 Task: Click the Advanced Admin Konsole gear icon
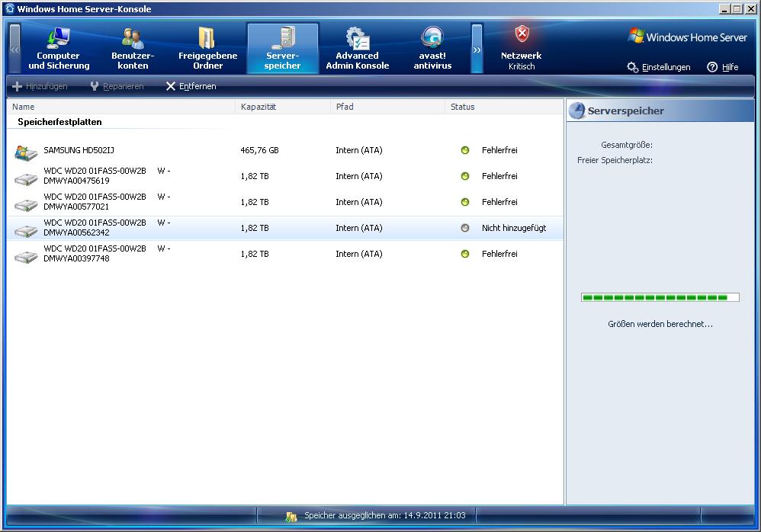tap(358, 38)
